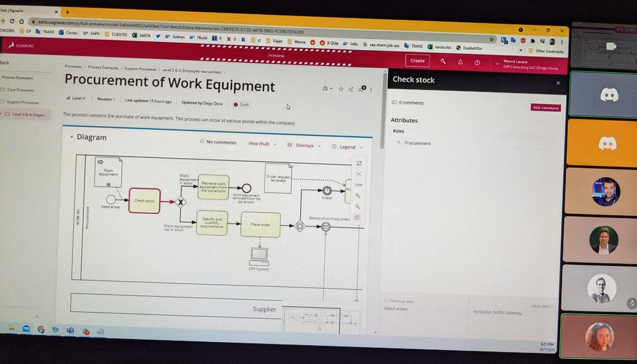Open the Support Processes breadcrumb link
This screenshot has height=364, width=637.
(140, 69)
